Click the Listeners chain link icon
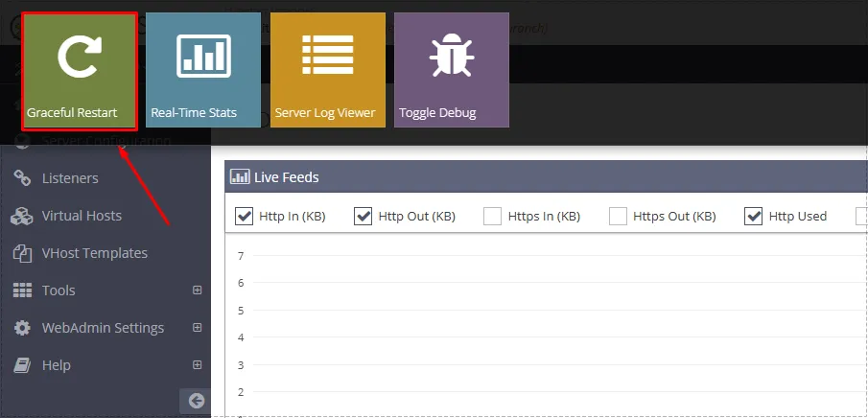The width and height of the screenshot is (868, 418). coord(22,177)
